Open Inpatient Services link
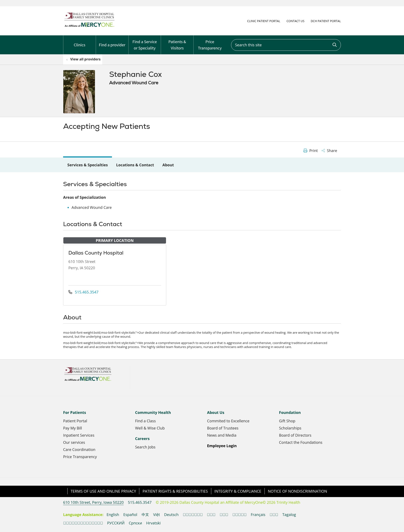 point(79,435)
